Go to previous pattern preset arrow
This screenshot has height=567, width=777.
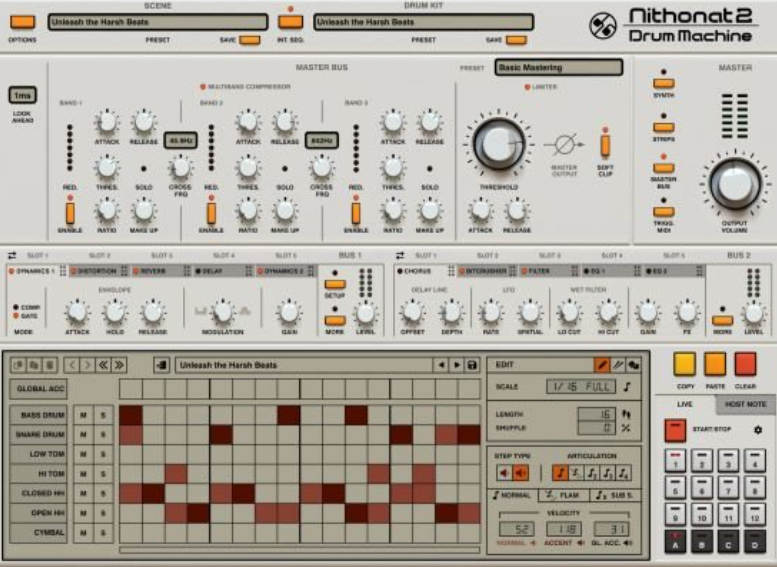coord(441,365)
